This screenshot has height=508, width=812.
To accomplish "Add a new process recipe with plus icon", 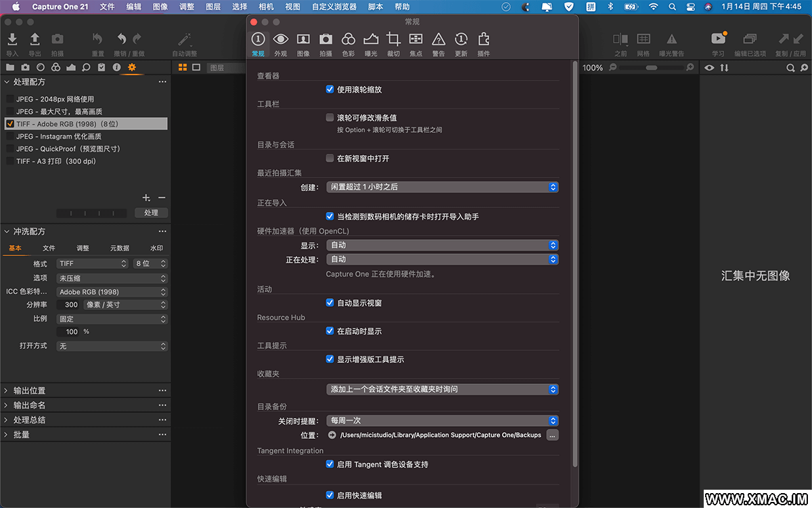I will [x=146, y=198].
